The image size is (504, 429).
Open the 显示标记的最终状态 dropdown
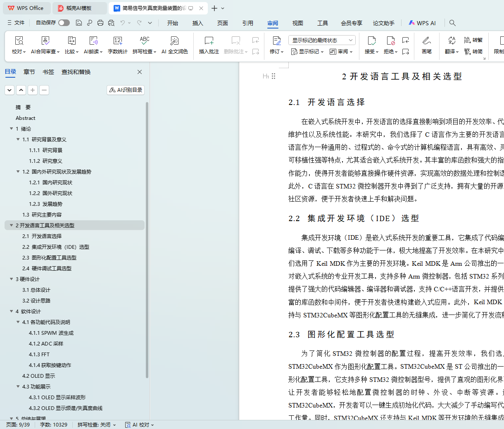click(x=322, y=40)
